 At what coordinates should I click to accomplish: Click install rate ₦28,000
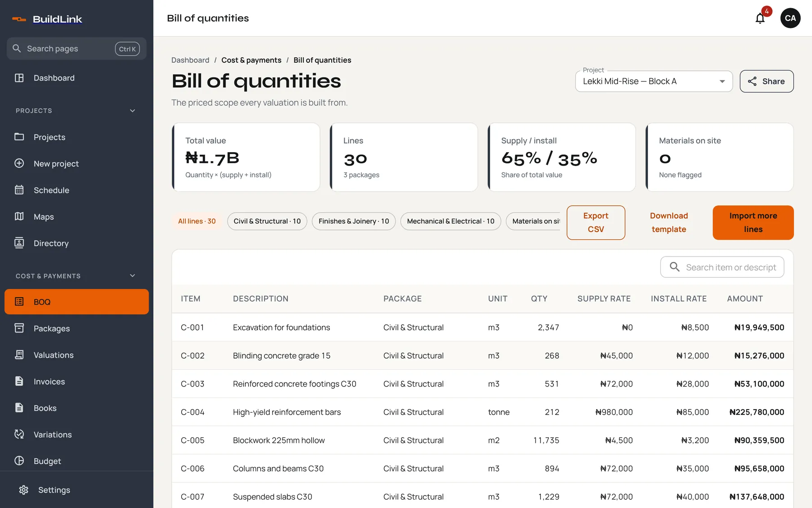click(x=692, y=384)
